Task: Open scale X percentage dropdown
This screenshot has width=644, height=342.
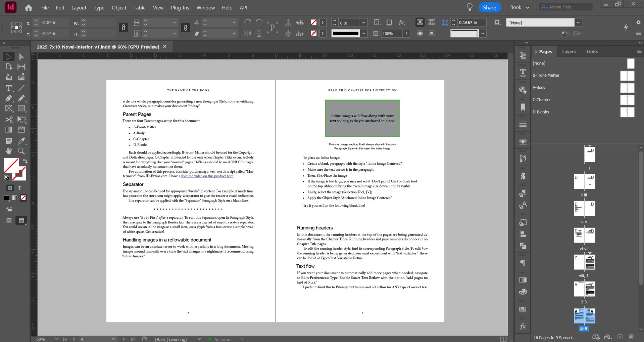Action: [x=174, y=23]
